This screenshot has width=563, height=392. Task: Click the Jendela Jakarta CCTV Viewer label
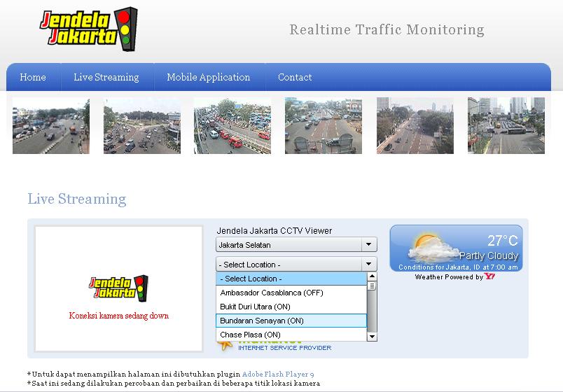pyautogui.click(x=274, y=230)
